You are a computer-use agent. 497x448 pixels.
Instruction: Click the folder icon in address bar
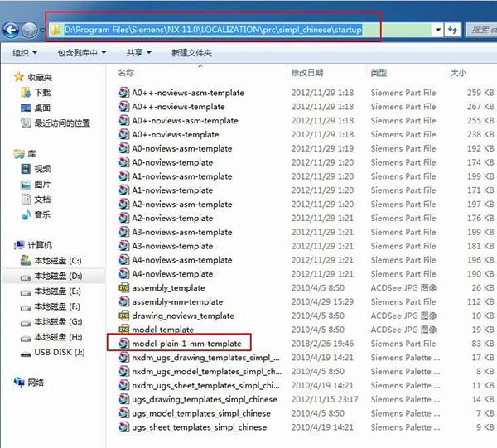pos(55,30)
